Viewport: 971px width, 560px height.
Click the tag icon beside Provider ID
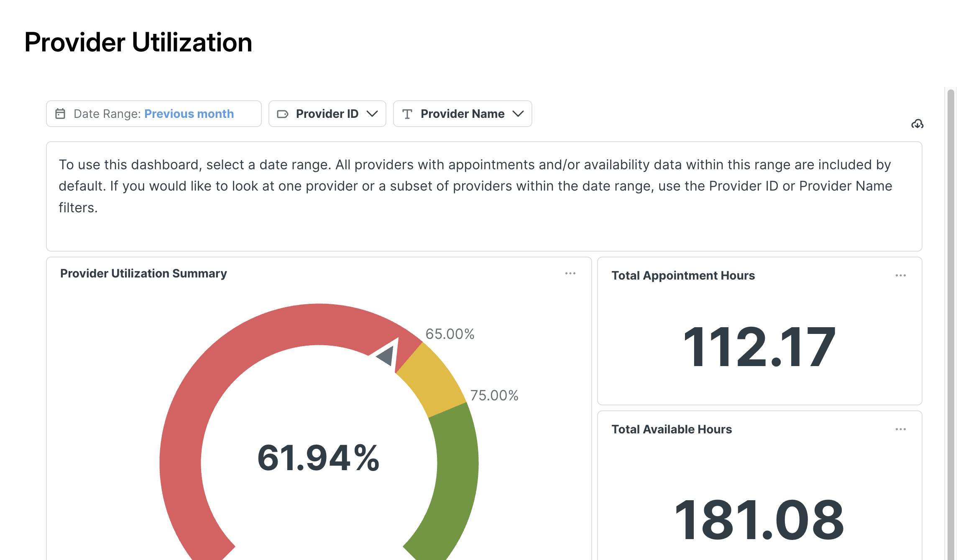[283, 114]
